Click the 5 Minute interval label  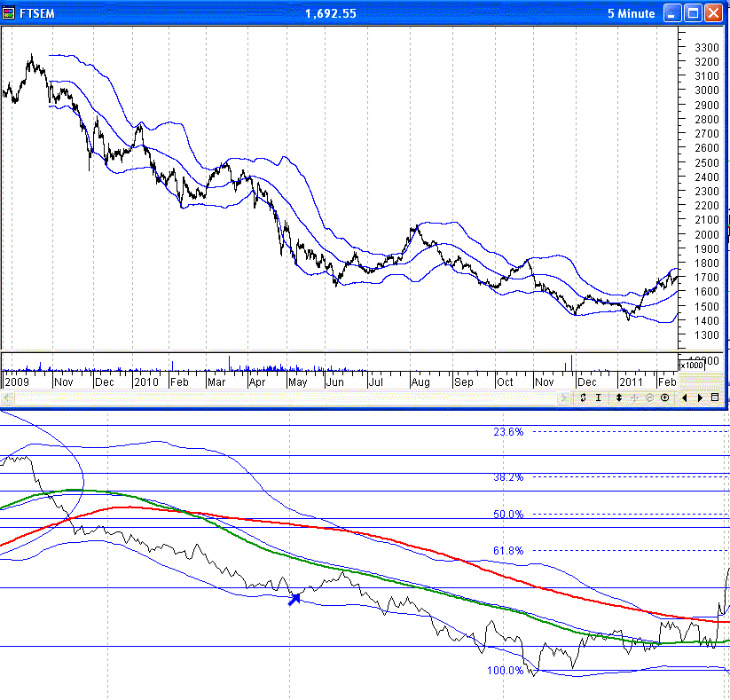tap(631, 13)
